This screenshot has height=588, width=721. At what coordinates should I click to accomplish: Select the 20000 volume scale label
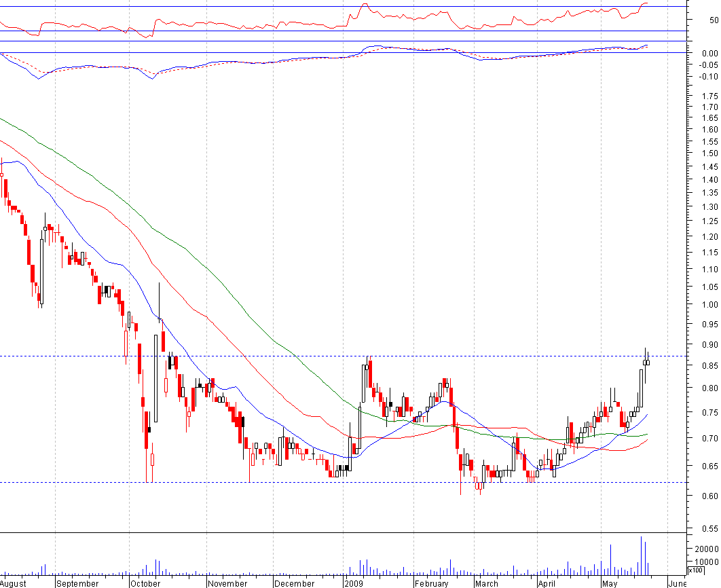pyautogui.click(x=706, y=549)
